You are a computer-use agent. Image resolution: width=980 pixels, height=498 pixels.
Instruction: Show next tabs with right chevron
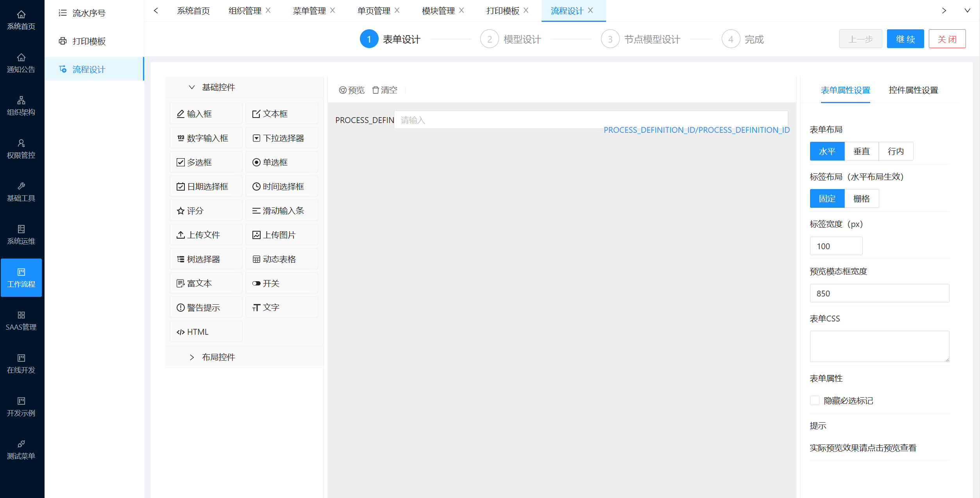click(x=944, y=11)
